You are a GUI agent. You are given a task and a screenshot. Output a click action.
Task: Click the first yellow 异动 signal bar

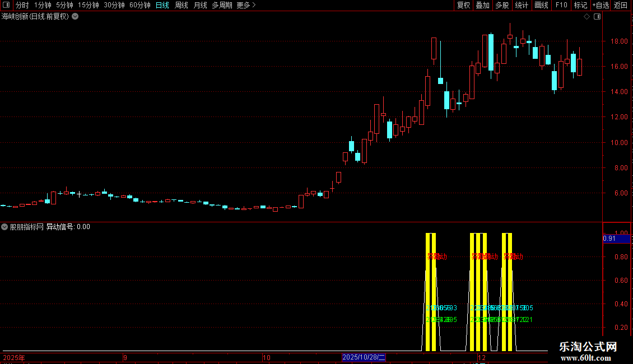click(x=428, y=292)
